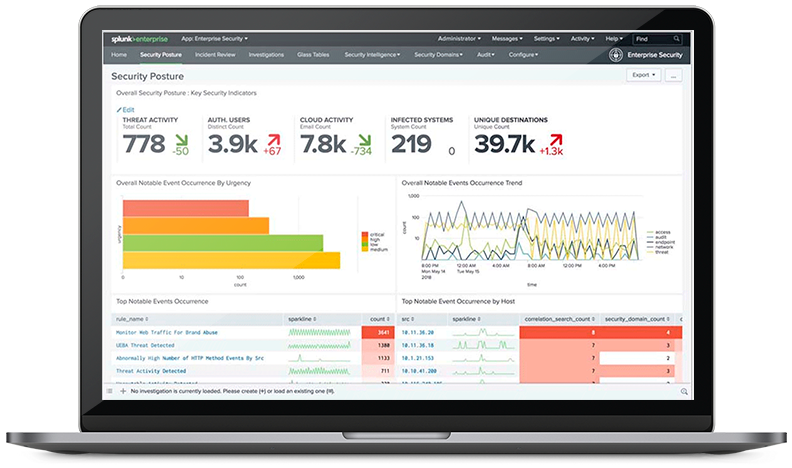The width and height of the screenshot is (792, 468).
Task: Click the ellipsis more-options button
Action: 673,76
